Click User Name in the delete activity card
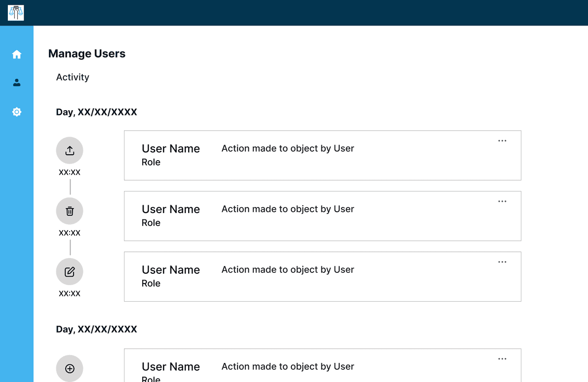This screenshot has height=382, width=588. [171, 210]
